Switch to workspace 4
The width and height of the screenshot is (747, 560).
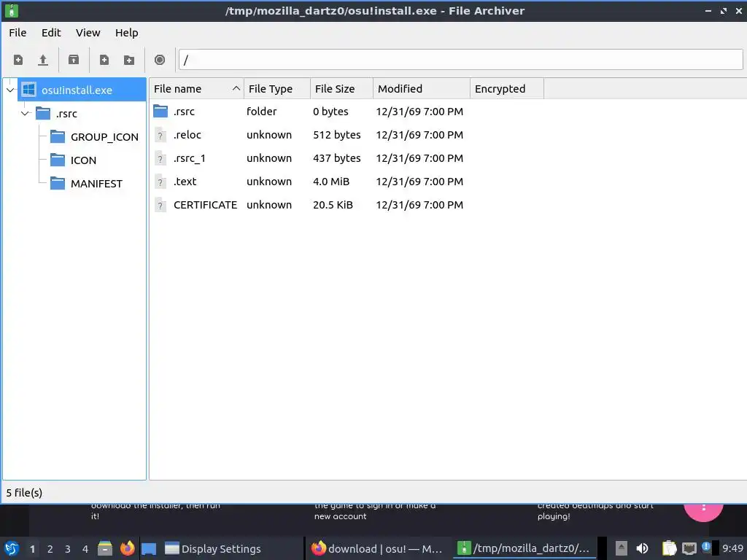pos(85,549)
